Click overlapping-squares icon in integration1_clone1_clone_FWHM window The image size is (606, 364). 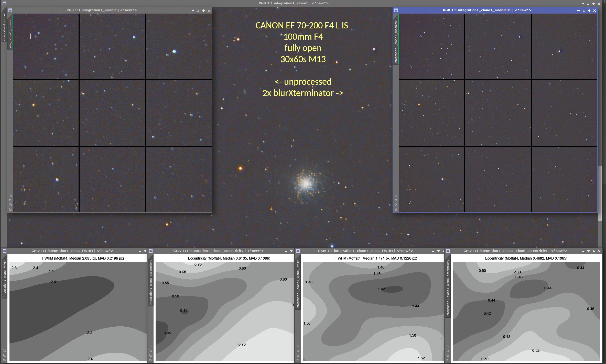pos(298,355)
